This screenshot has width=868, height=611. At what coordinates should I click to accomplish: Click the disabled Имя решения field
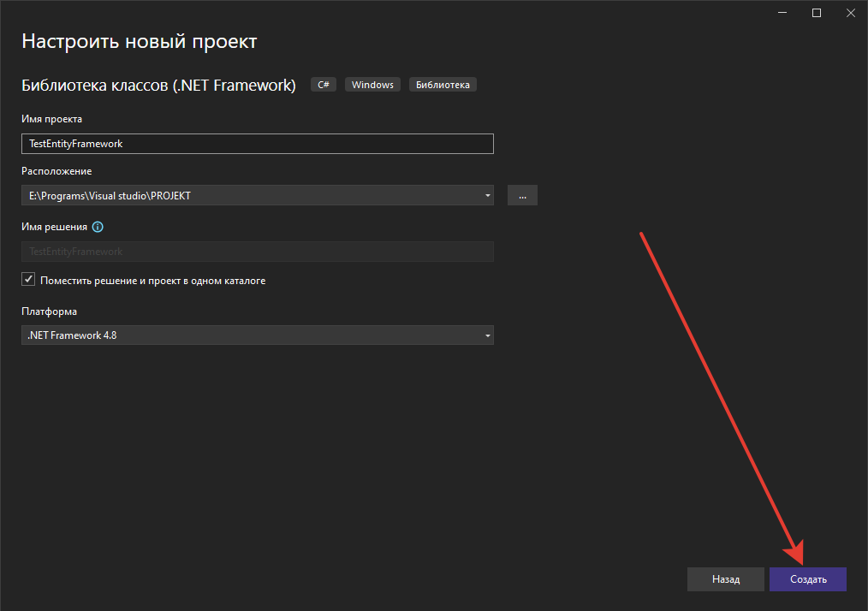(x=257, y=252)
